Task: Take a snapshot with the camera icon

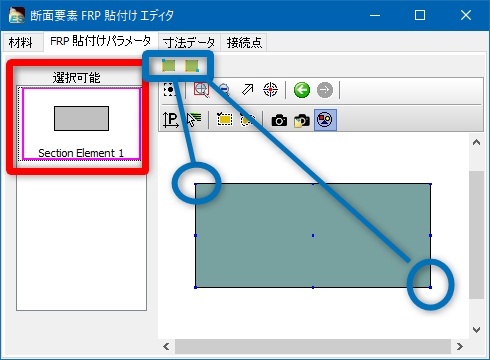Action: (x=279, y=120)
